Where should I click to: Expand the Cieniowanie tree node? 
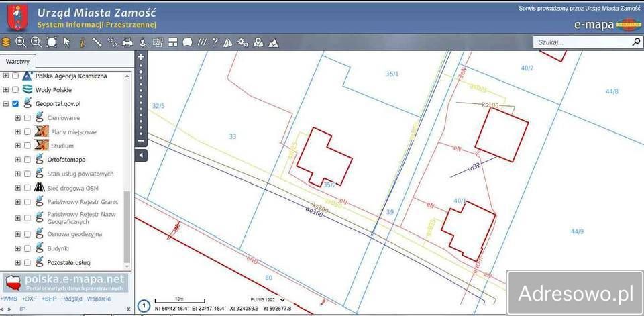17,118
